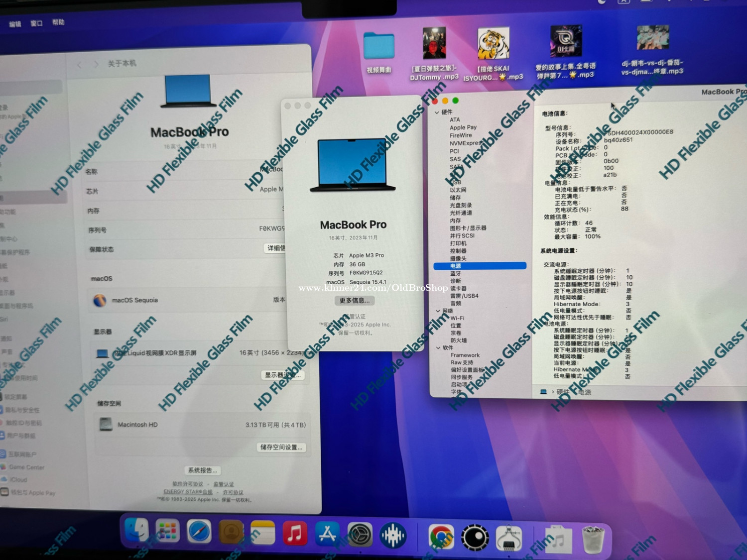This screenshot has width=747, height=560.
Task: Select 摄像头 in hardware list
Action: 458,258
